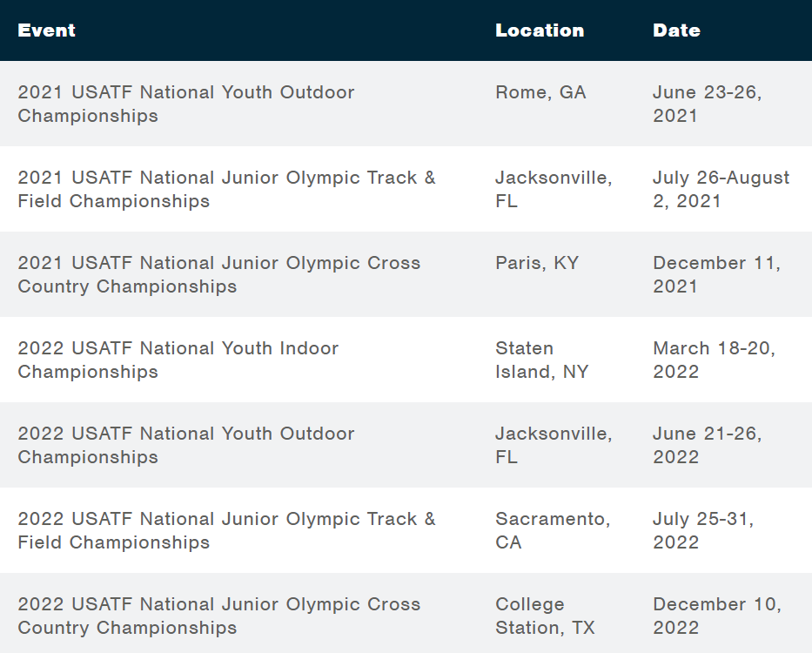Viewport: 812px width, 653px height.
Task: Click the Rome, GA location cell
Action: (x=540, y=92)
